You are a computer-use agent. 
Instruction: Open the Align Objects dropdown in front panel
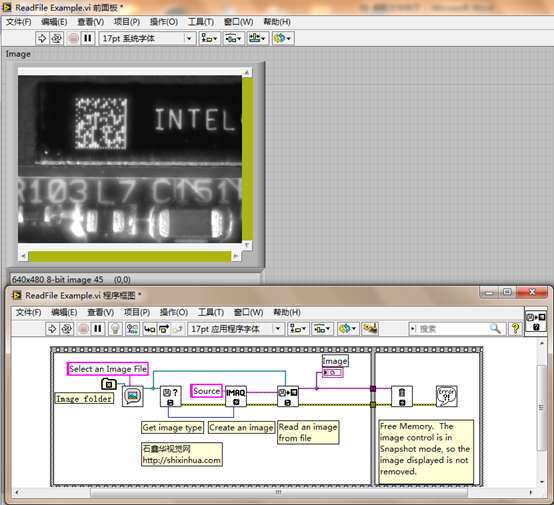tap(209, 38)
